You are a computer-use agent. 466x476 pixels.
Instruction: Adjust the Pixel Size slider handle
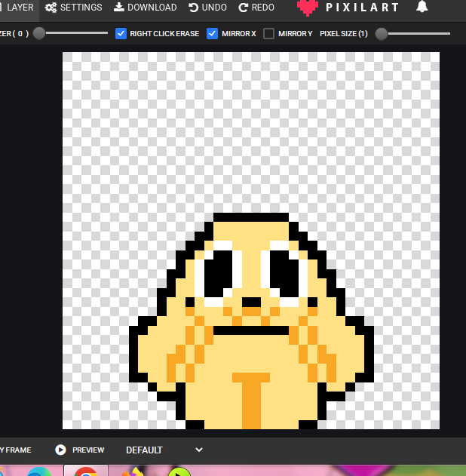[382, 34]
